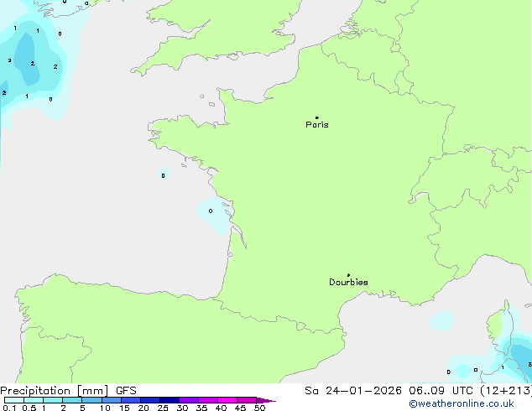Click the legend label '45'
The image size is (532, 411).
click(240, 408)
